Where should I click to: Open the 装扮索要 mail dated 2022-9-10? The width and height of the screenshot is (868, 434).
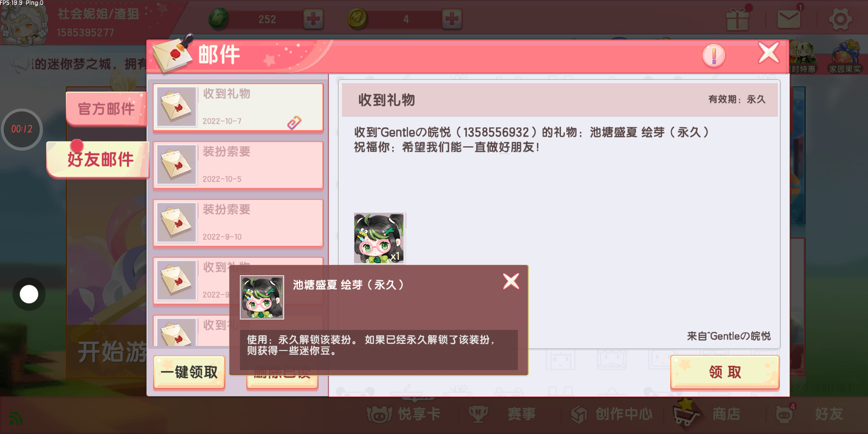[x=238, y=223]
